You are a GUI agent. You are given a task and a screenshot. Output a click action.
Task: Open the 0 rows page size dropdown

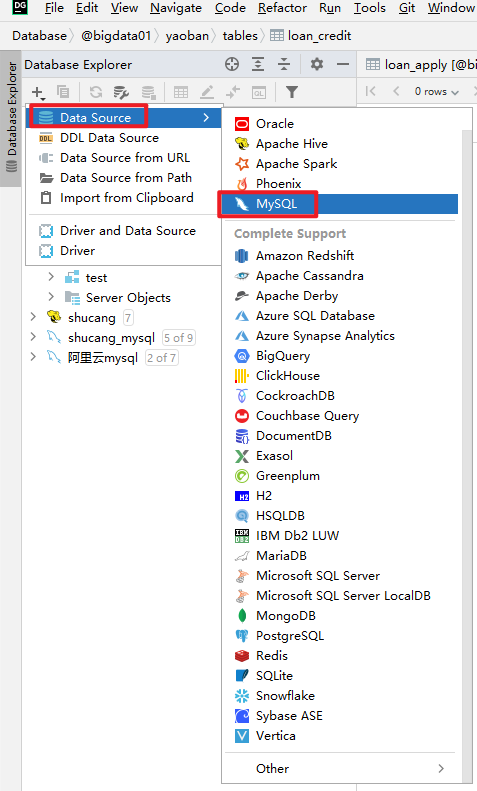click(x=437, y=92)
